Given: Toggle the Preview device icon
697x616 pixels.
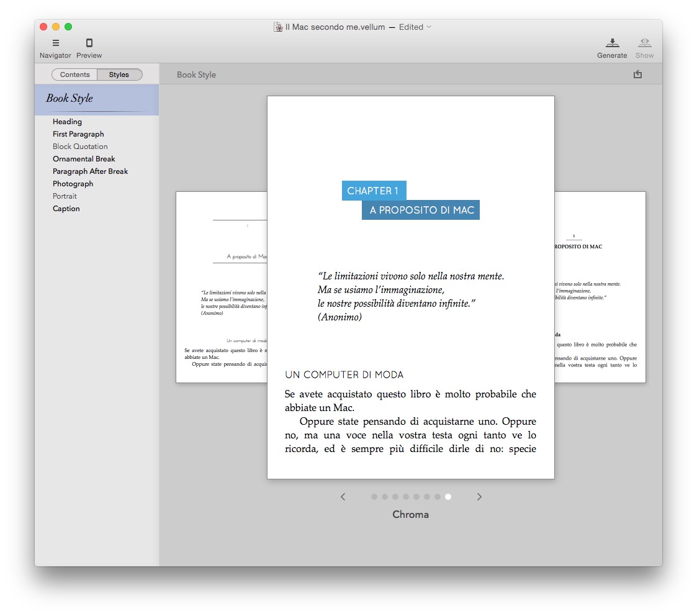Looking at the screenshot, I should coord(89,43).
